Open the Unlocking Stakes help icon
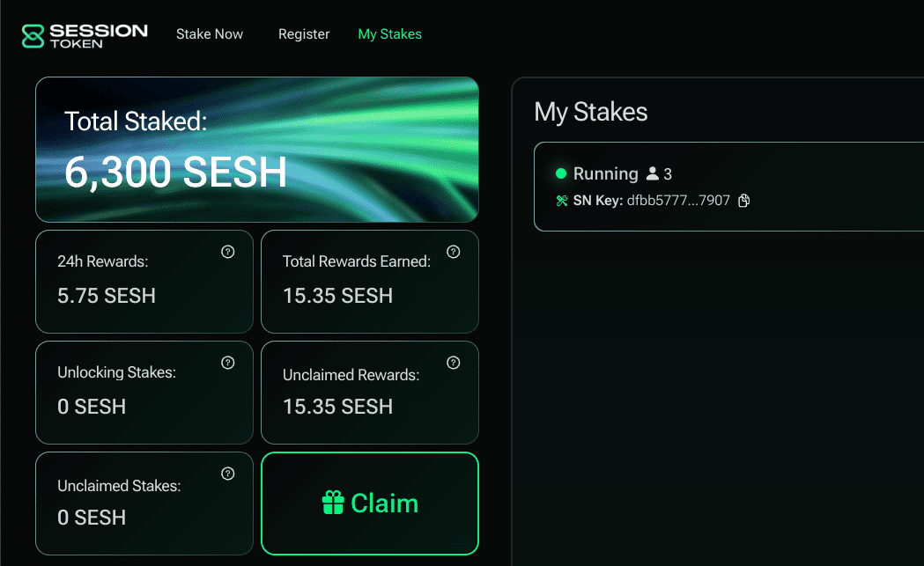924x566 pixels. [x=227, y=363]
